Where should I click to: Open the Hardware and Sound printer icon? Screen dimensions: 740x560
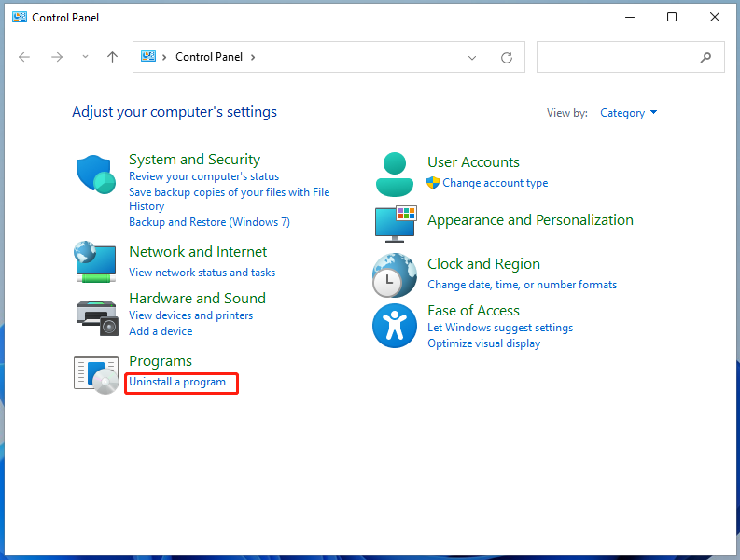click(x=97, y=317)
